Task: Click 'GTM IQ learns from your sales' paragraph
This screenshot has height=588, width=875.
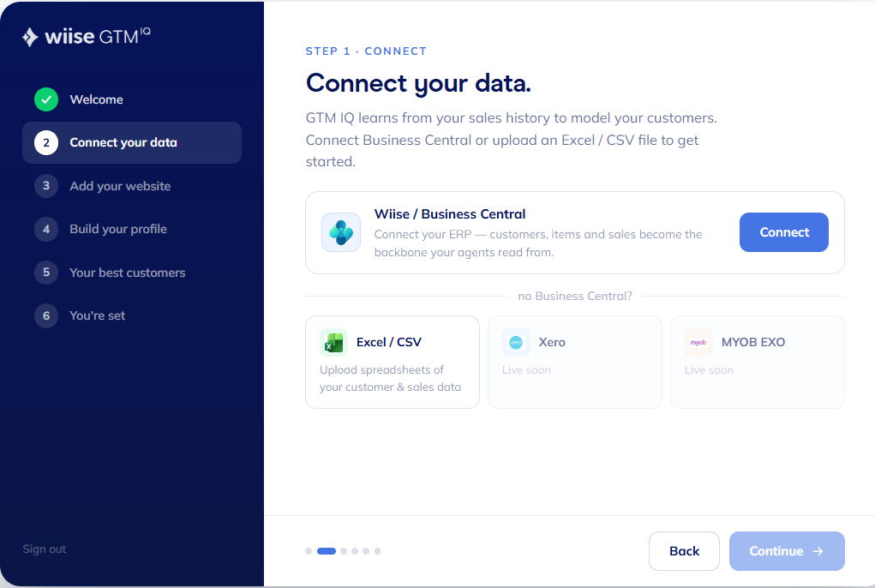Action: click(x=511, y=140)
